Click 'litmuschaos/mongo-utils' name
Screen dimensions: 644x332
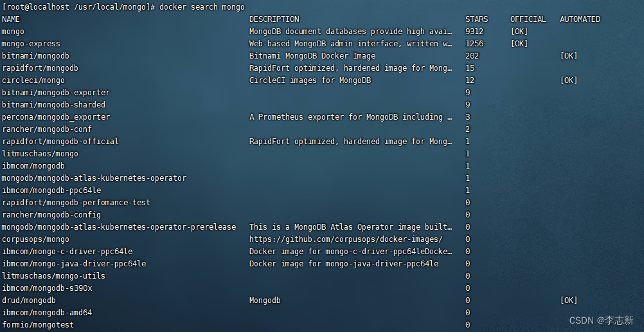tap(53, 276)
